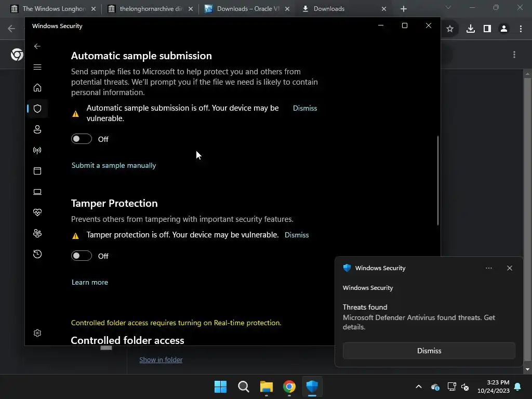Open Device security laptop icon
The width and height of the screenshot is (532, 399).
tap(37, 192)
